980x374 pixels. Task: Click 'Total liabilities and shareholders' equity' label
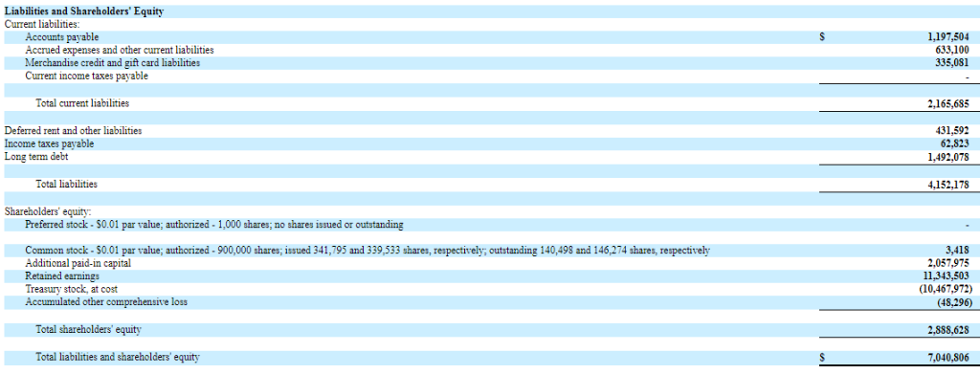118,357
